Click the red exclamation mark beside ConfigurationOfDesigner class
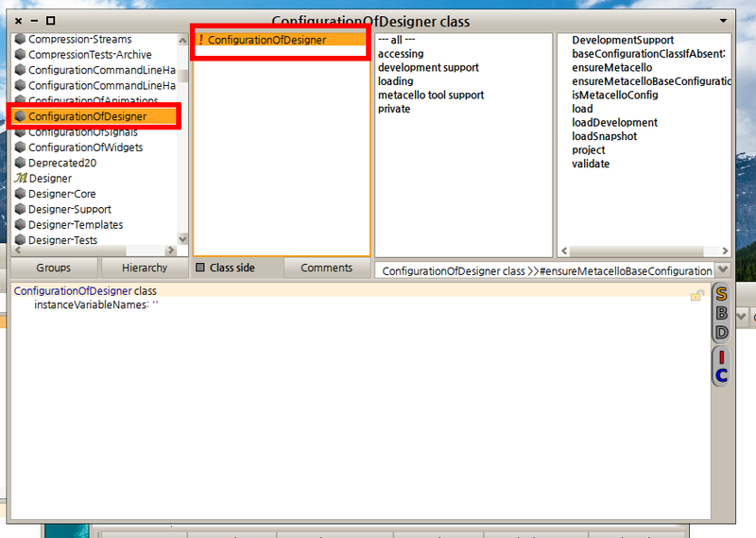The image size is (756, 538). (x=200, y=40)
